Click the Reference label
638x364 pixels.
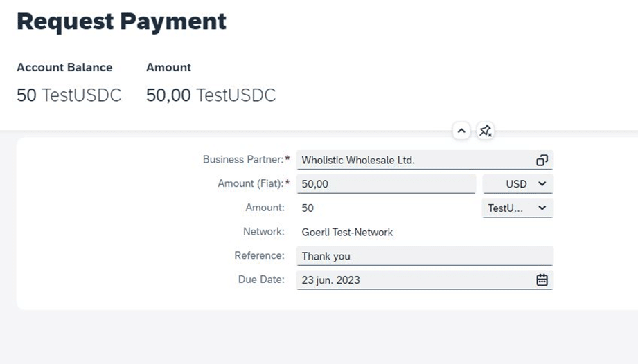(259, 255)
